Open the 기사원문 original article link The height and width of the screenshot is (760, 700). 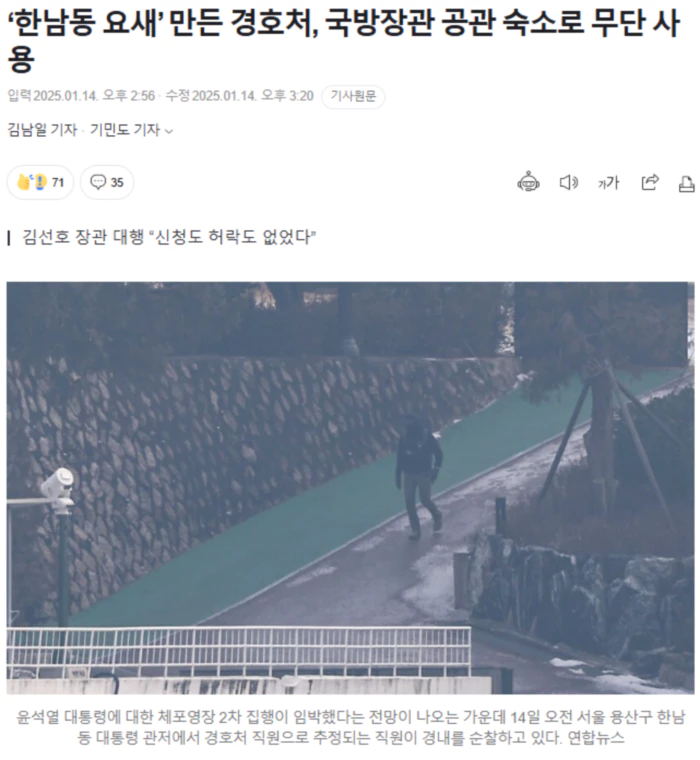pyautogui.click(x=353, y=96)
